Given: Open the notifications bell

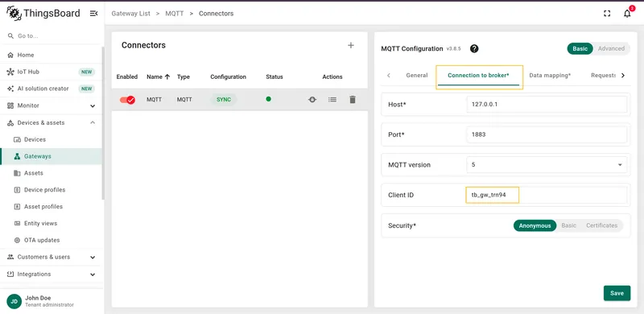Looking at the screenshot, I should point(627,13).
